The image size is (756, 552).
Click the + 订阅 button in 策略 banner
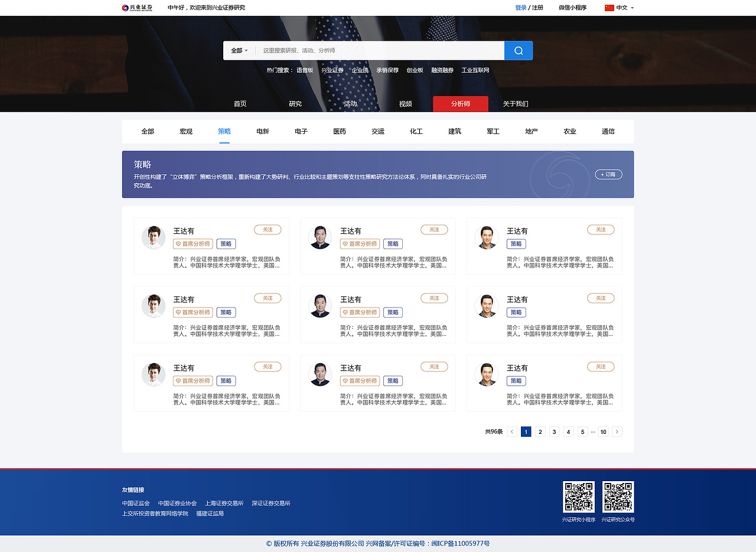608,174
